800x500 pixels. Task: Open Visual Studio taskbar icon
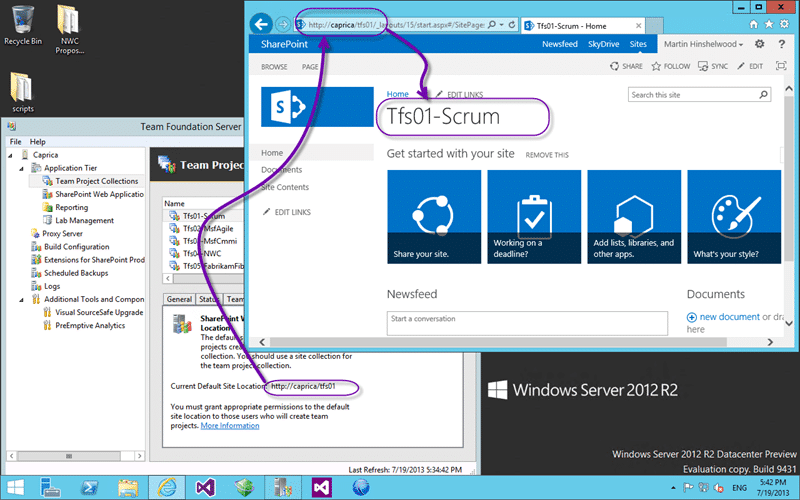point(206,488)
